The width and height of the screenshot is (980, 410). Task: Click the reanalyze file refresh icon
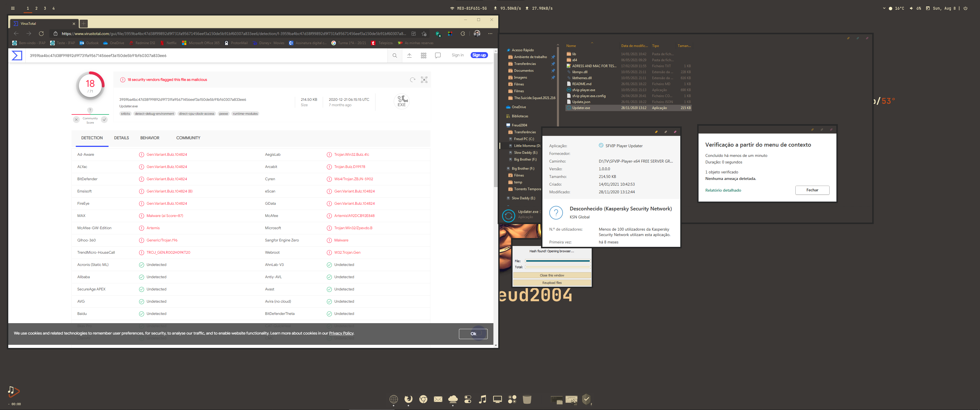pos(413,80)
